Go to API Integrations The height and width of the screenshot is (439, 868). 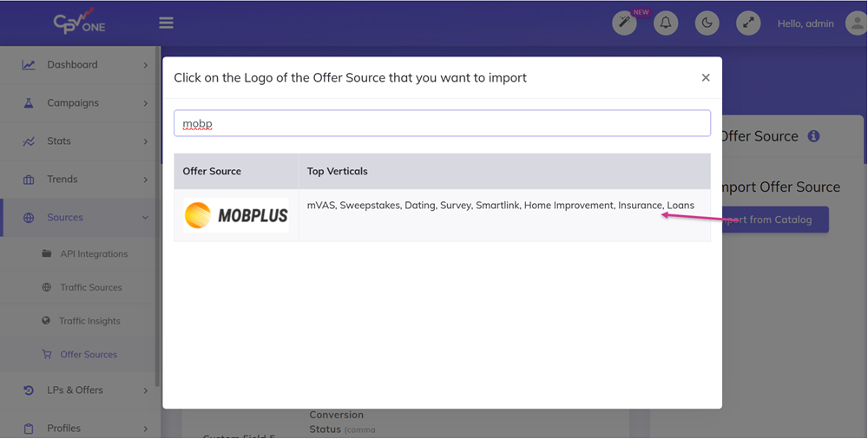94,253
